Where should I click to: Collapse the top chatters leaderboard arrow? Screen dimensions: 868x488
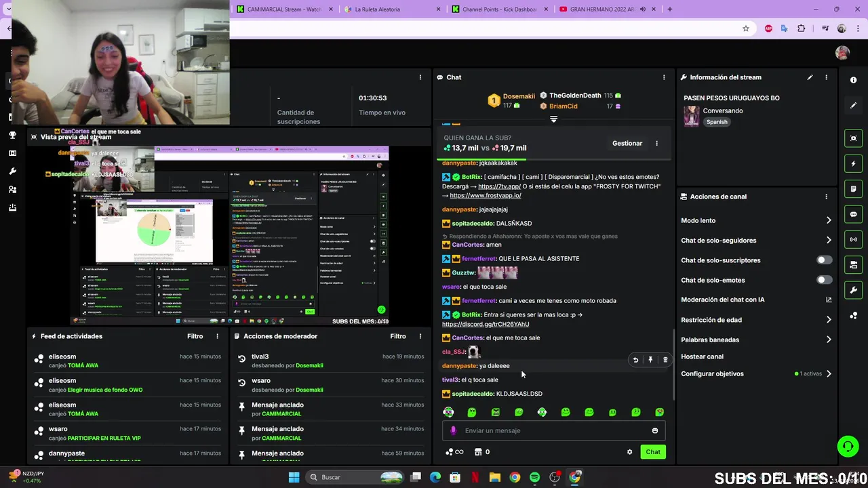pyautogui.click(x=553, y=119)
